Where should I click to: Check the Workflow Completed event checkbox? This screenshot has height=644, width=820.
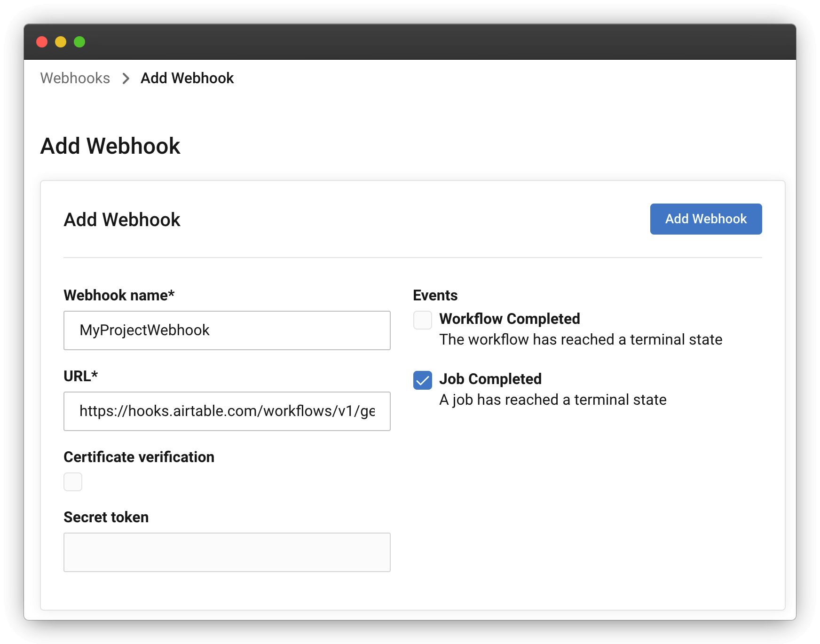pyautogui.click(x=423, y=320)
